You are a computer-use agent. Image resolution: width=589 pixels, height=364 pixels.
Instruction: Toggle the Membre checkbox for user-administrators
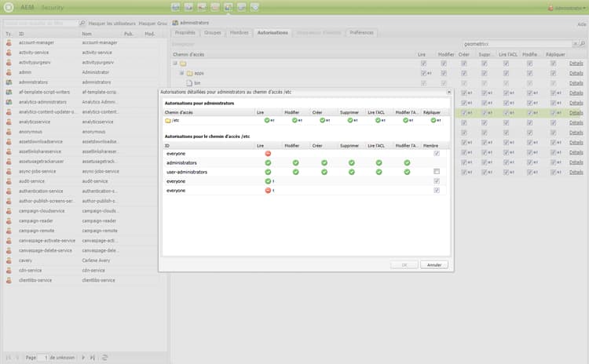(x=437, y=172)
